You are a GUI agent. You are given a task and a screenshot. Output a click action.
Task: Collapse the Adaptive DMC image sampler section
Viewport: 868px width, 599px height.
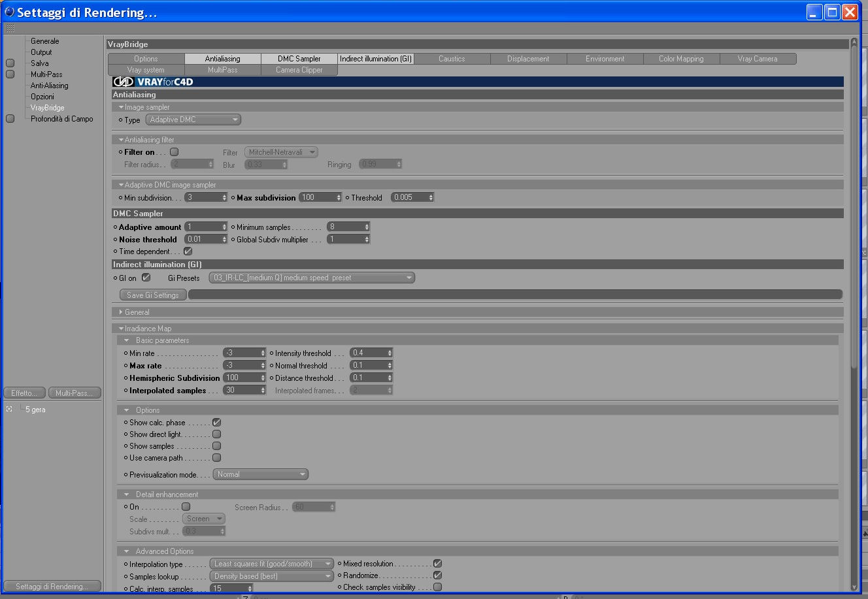tap(122, 185)
